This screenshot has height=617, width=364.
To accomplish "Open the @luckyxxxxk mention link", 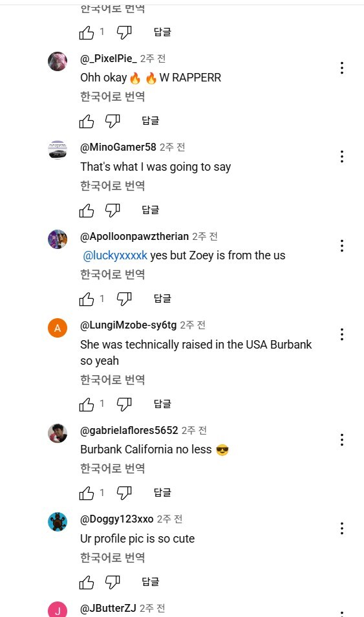I will [x=115, y=255].
